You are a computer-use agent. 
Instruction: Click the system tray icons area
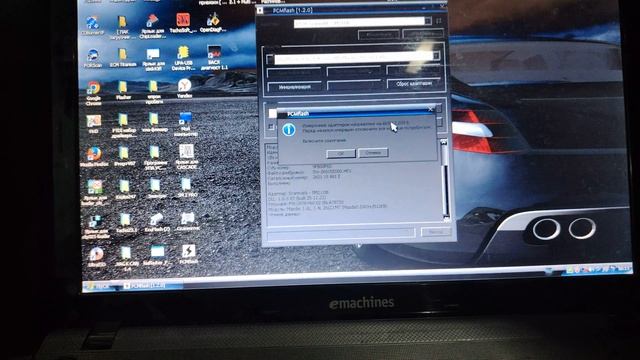597,269
